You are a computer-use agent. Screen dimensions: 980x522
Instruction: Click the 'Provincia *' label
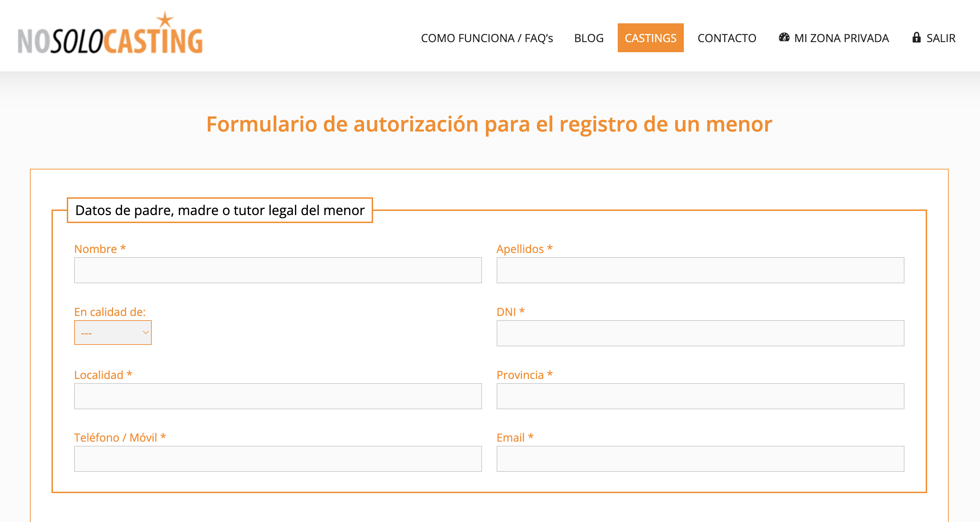[524, 375]
